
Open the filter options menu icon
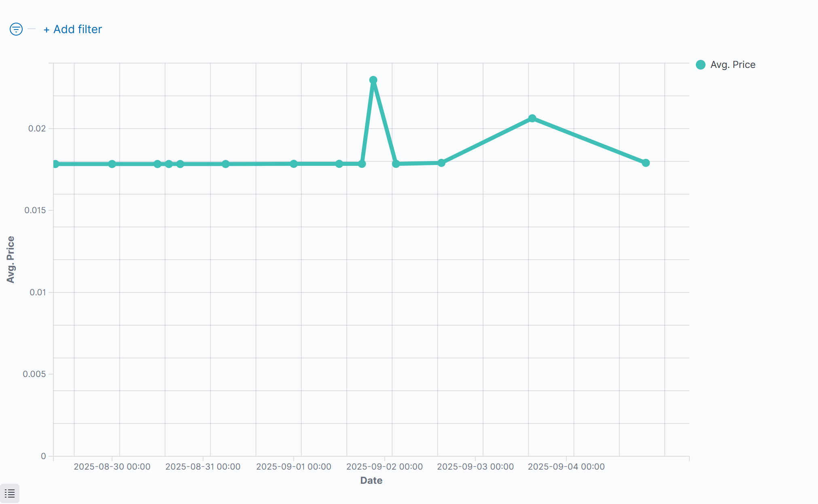point(16,29)
